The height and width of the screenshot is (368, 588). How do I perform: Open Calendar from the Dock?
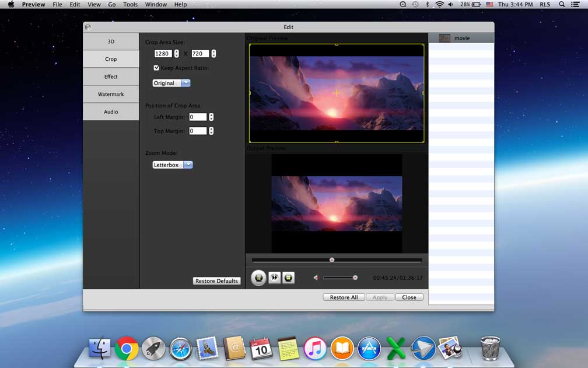pyautogui.click(x=261, y=348)
